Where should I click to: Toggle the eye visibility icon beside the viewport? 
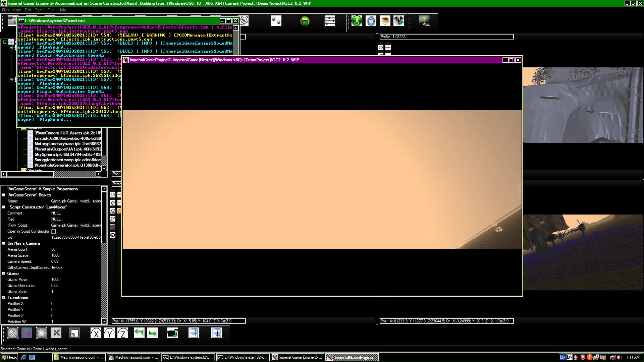113,235
